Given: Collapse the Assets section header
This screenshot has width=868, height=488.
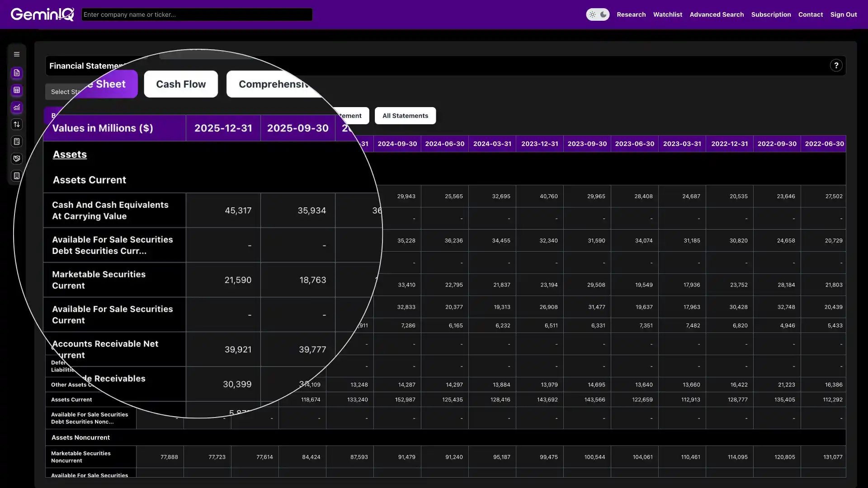Looking at the screenshot, I should coord(69,154).
